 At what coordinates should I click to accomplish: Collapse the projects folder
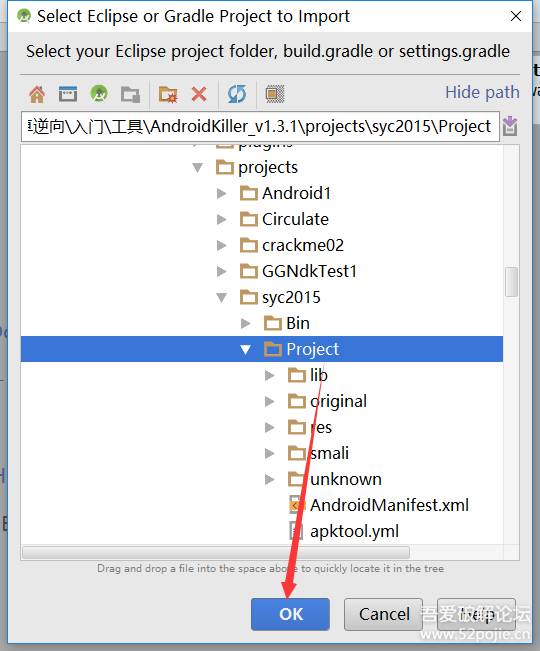point(198,168)
